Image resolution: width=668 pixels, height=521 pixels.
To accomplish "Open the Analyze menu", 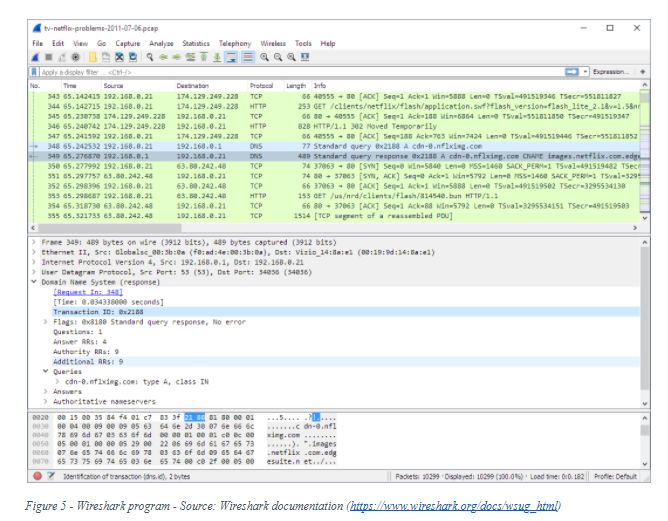I will [x=161, y=43].
